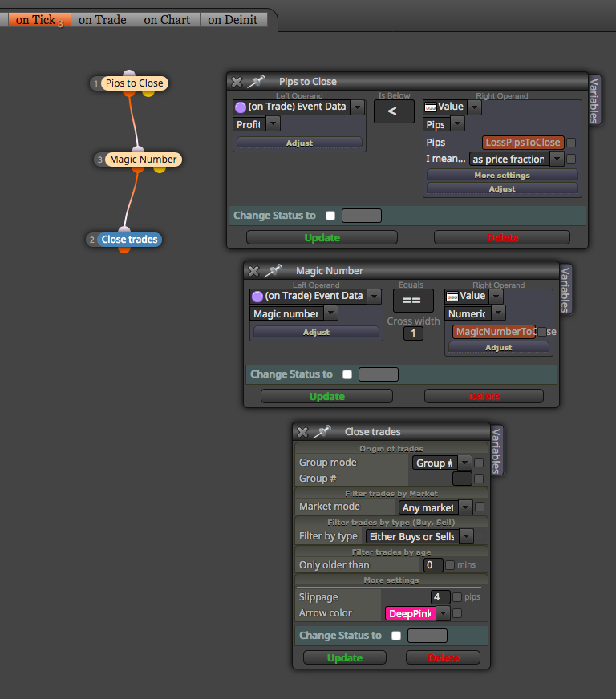Select the Pips to Close node

[x=134, y=83]
